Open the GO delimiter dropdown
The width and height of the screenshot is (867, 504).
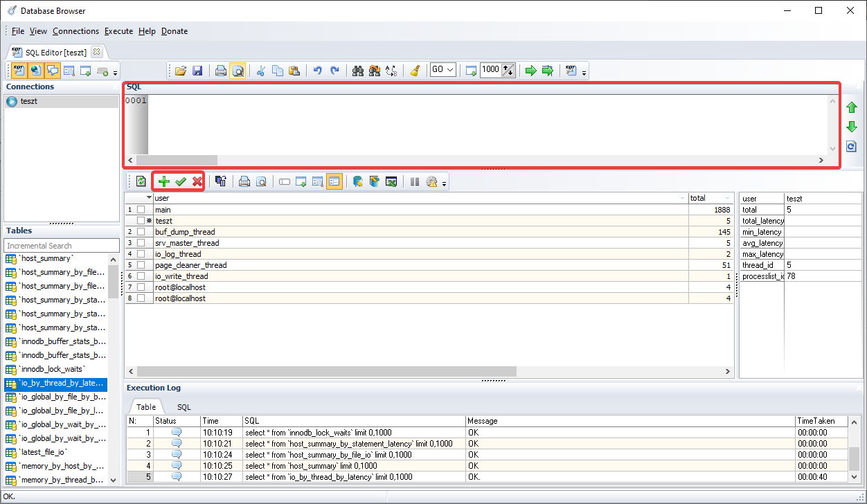click(450, 70)
